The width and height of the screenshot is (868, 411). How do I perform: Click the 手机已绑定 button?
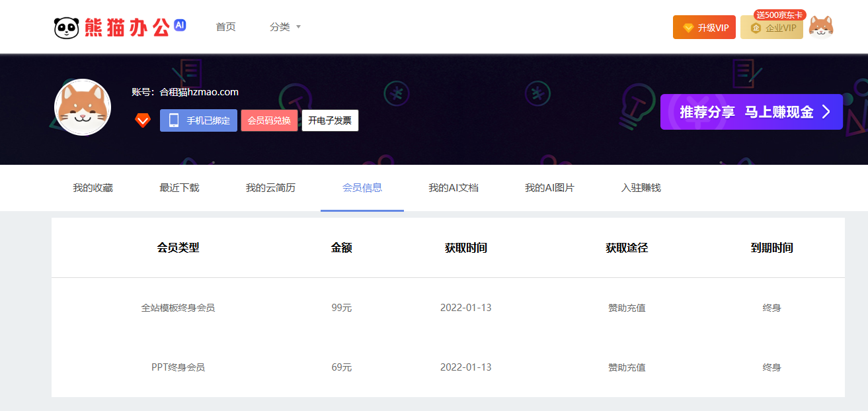(x=198, y=120)
